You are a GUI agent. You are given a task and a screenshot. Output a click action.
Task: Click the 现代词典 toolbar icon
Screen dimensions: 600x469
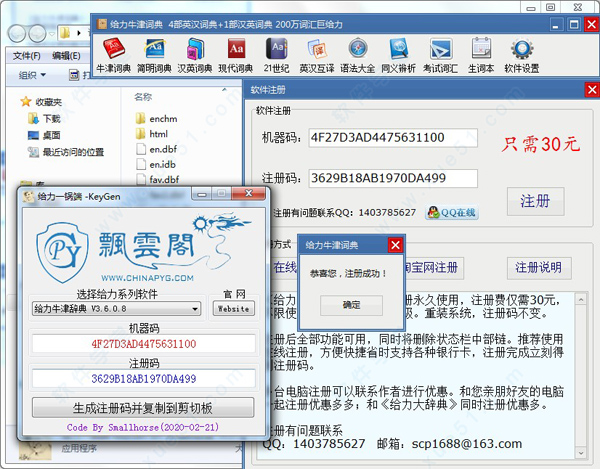pyautogui.click(x=235, y=52)
